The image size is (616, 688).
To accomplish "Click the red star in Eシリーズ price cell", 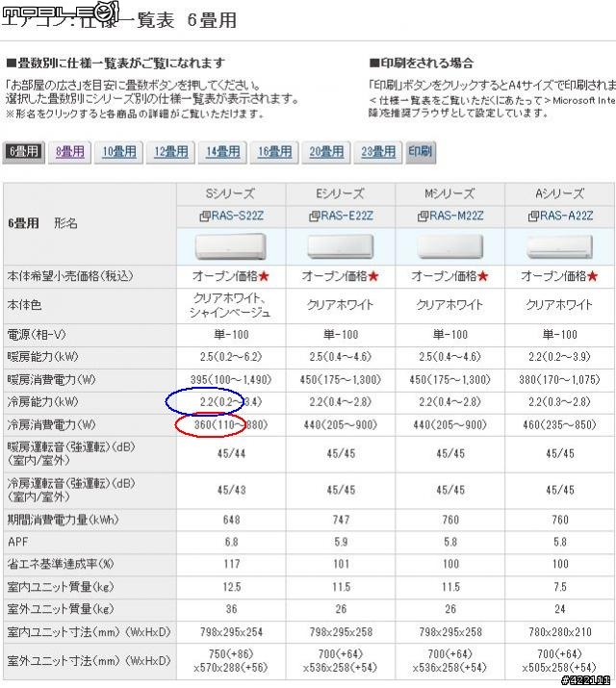I will click(x=372, y=276).
